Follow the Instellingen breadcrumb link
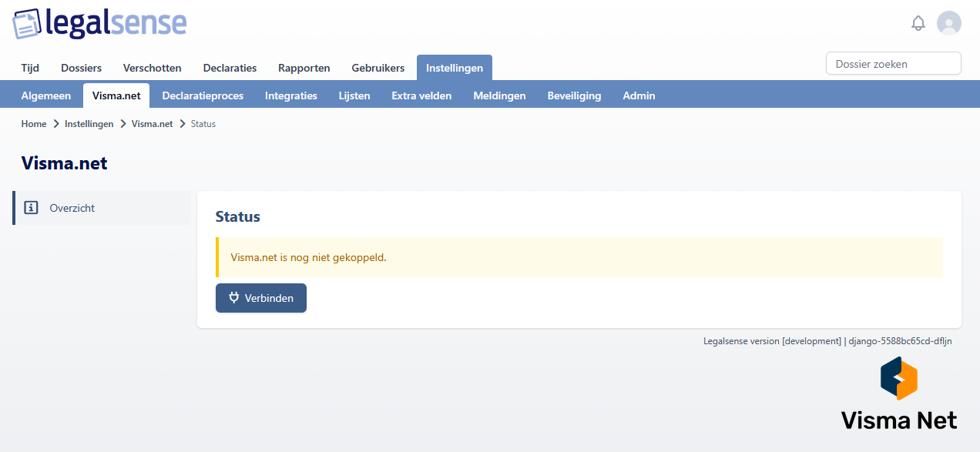The width and height of the screenshot is (980, 452). 89,124
